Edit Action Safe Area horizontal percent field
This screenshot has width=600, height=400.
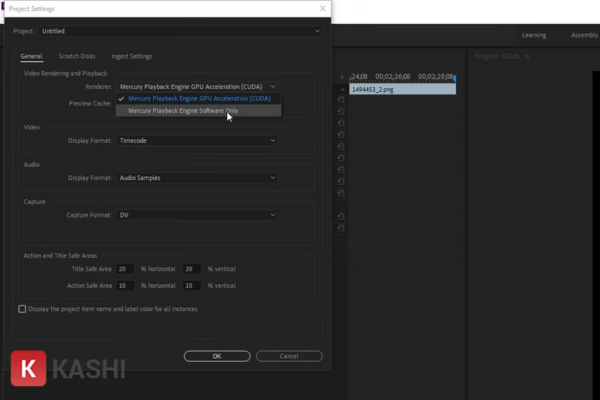[125, 286]
